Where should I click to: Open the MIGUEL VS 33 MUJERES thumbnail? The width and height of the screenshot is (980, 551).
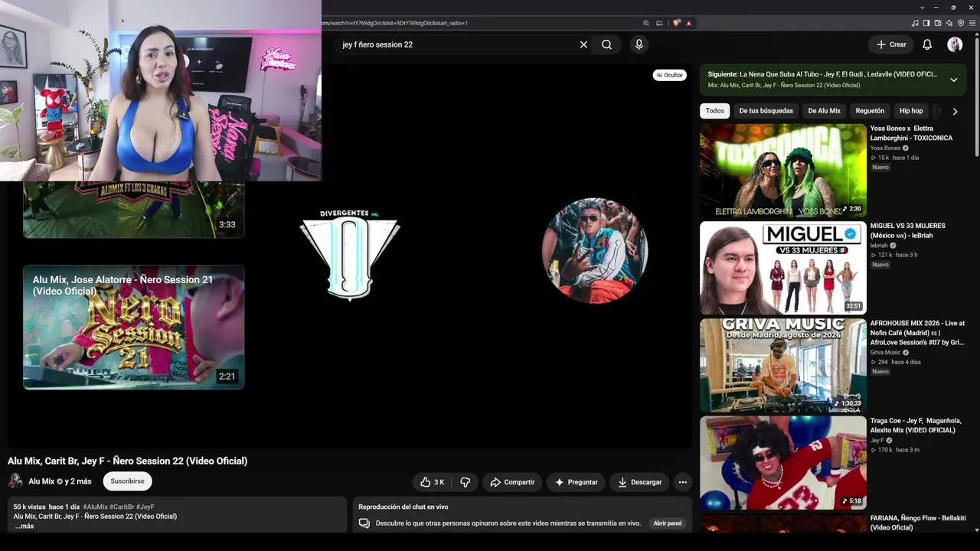[x=783, y=268]
